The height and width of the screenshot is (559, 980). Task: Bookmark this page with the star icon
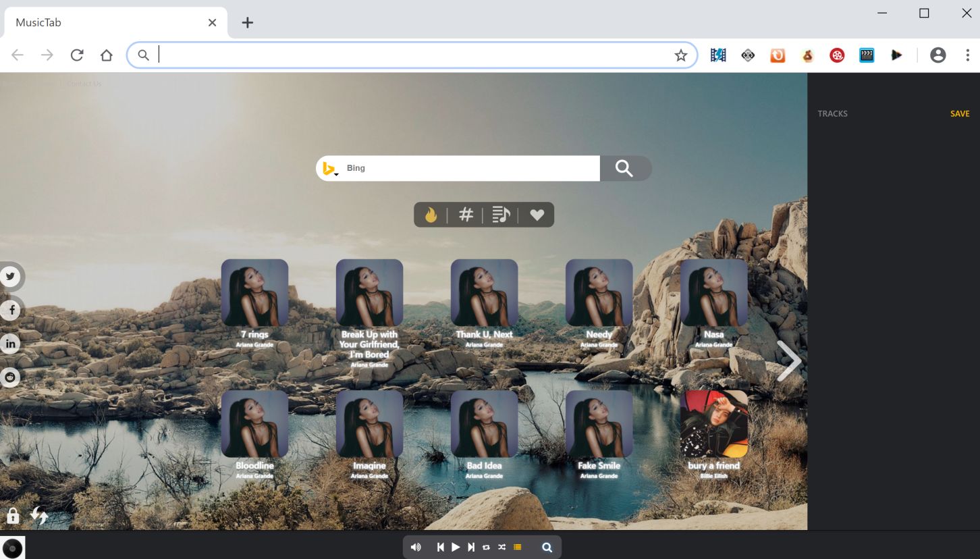coord(681,55)
